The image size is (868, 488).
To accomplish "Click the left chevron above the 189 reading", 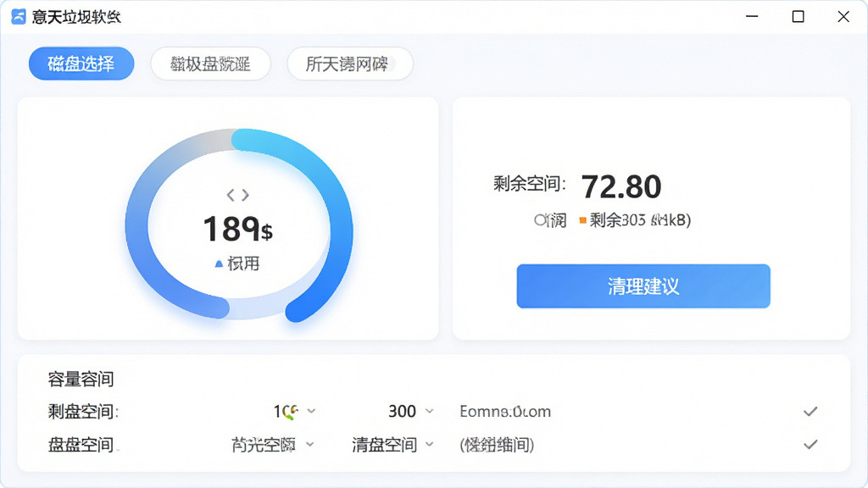I will point(231,195).
